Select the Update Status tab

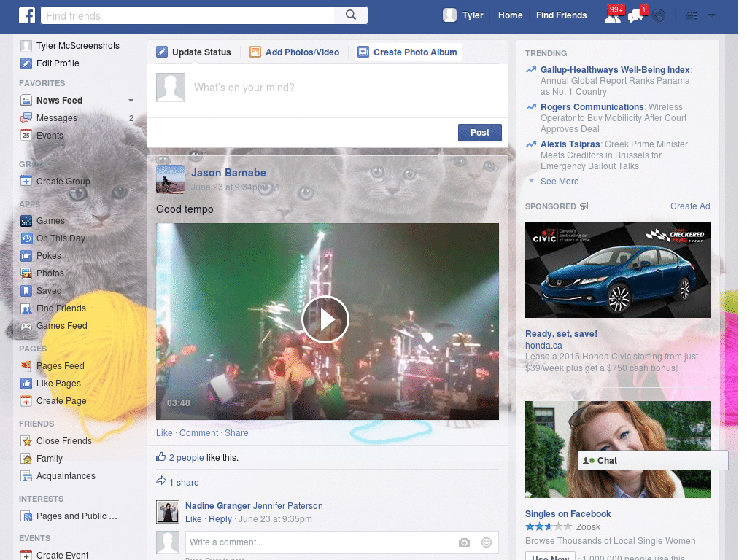(194, 52)
